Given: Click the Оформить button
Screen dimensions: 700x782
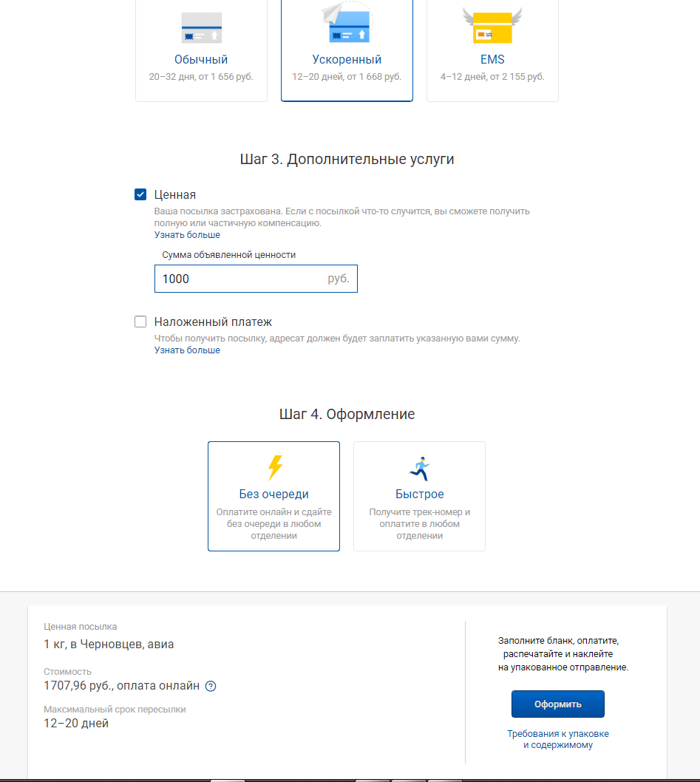Looking at the screenshot, I should click(558, 704).
